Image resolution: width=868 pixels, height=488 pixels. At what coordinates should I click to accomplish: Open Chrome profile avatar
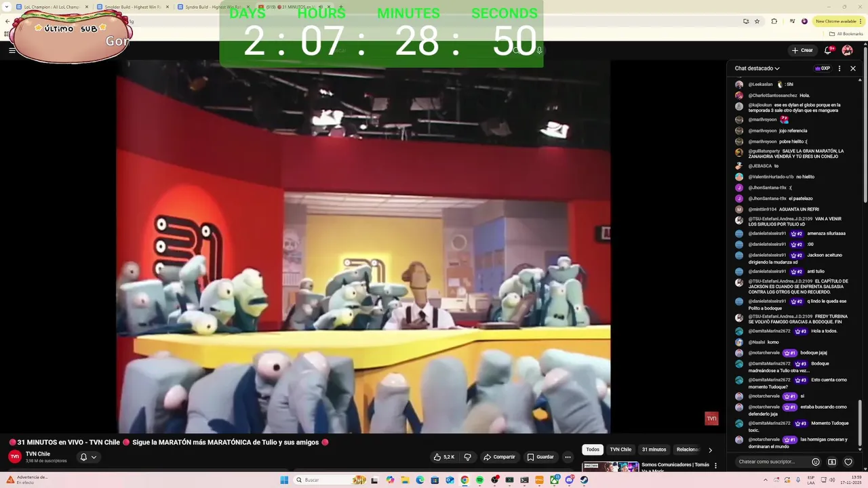click(805, 21)
